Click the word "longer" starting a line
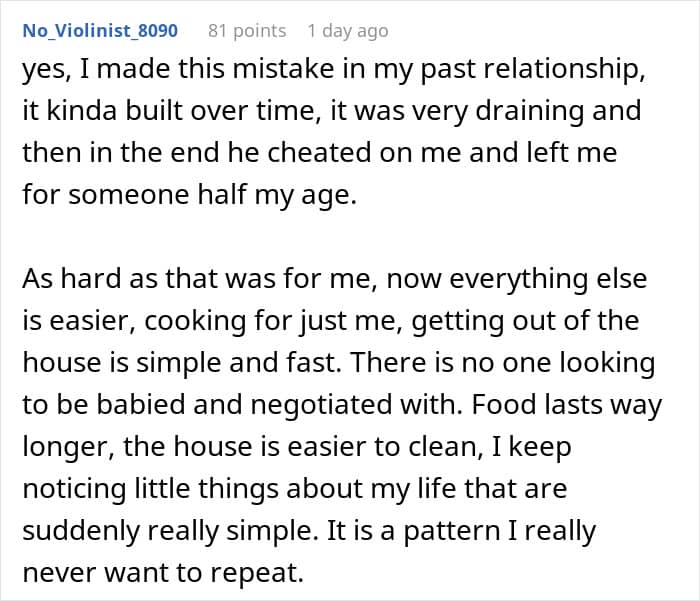Image resolution: width=700 pixels, height=601 pixels. point(67,447)
